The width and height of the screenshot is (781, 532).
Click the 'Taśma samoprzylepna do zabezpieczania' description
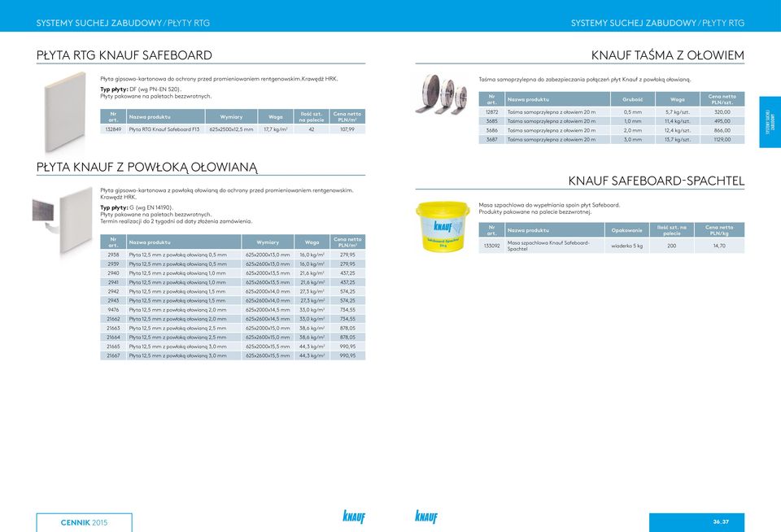(x=585, y=79)
